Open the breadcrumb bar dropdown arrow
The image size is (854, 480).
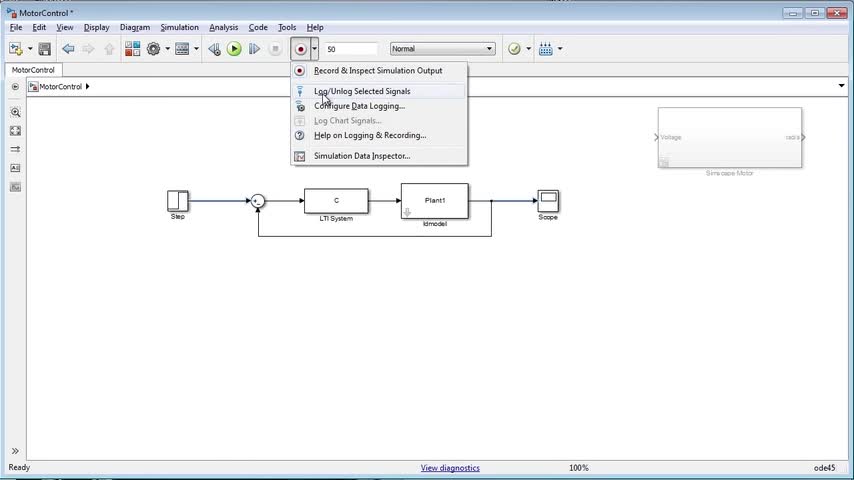pyautogui.click(x=841, y=86)
